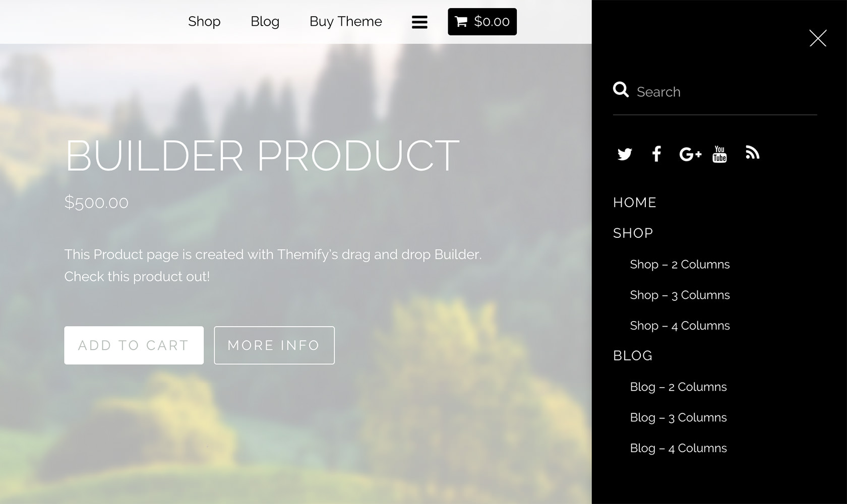Open Blog – 4 Columns submenu item
847x504 pixels.
[678, 448]
